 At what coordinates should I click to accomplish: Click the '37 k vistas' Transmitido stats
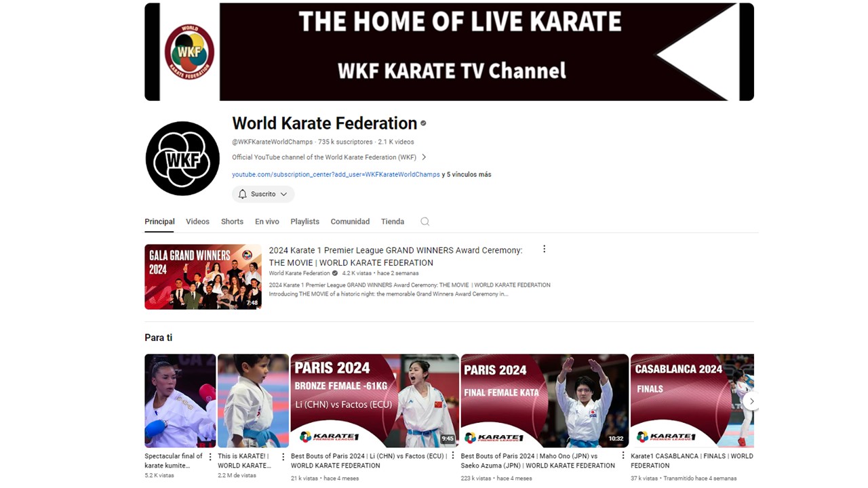(x=684, y=478)
